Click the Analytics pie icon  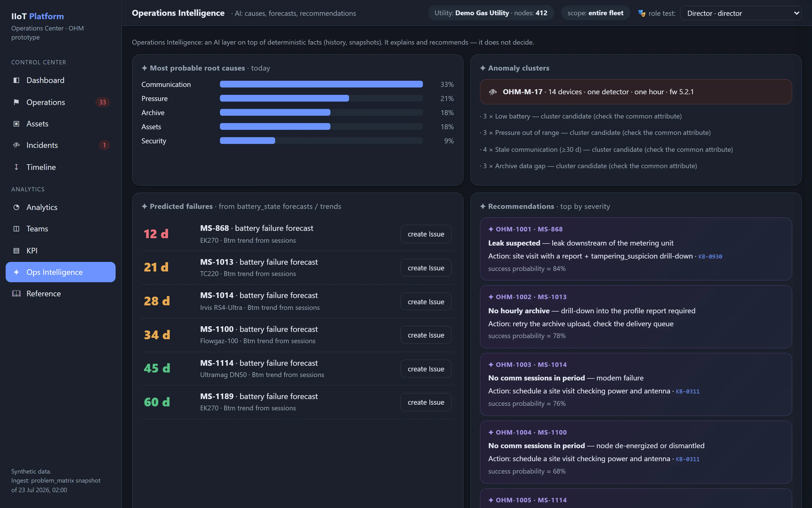pos(16,207)
